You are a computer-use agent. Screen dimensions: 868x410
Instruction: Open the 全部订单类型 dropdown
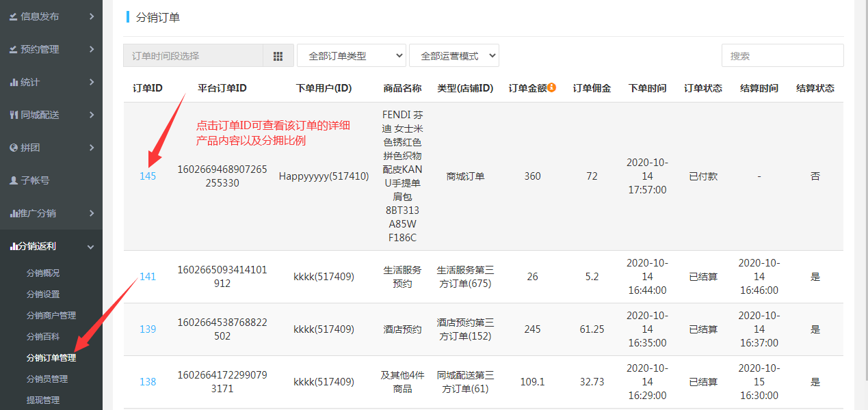coord(352,56)
